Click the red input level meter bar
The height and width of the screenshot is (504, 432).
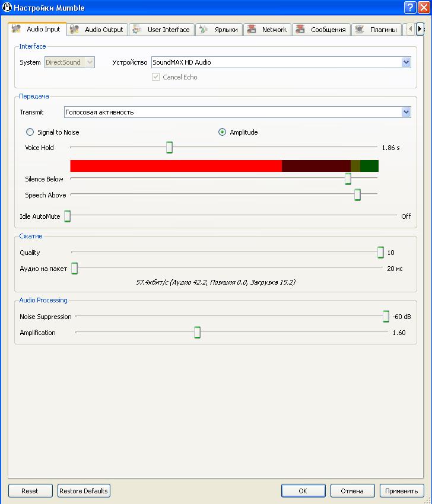tap(176, 166)
